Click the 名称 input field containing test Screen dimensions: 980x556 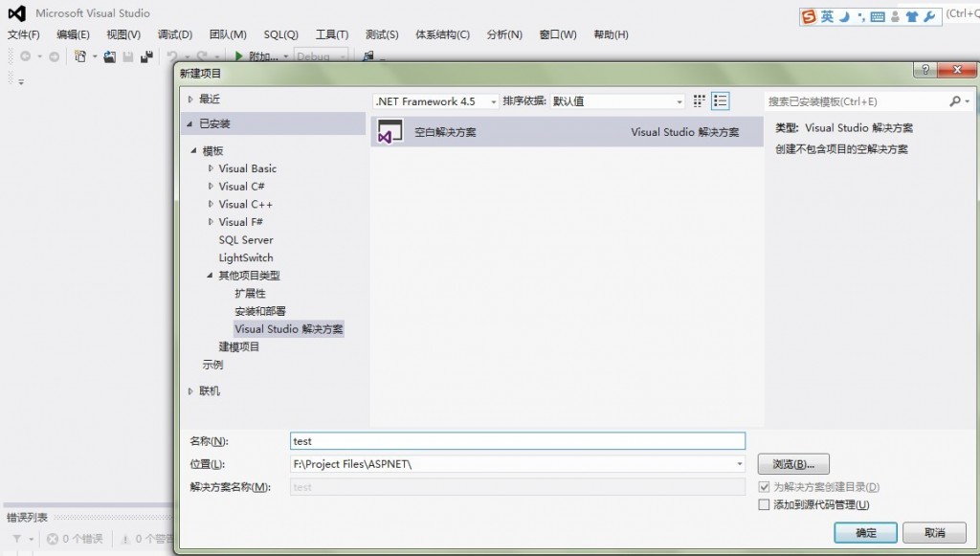coord(518,441)
